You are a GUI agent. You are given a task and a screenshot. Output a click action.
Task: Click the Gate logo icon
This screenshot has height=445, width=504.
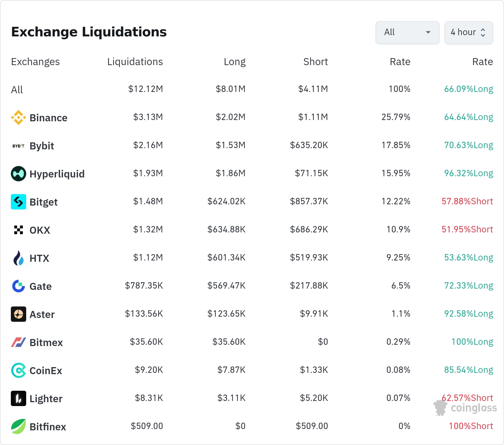tap(19, 286)
